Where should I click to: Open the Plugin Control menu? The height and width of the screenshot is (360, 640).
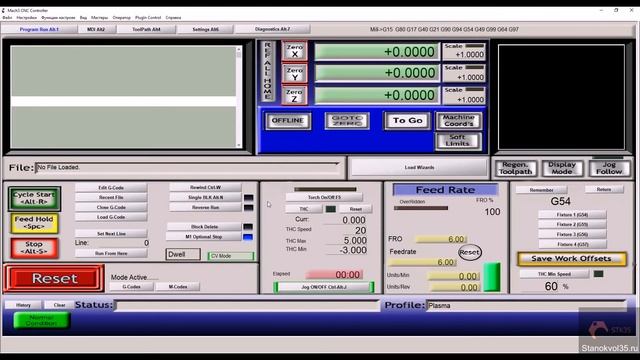point(148,18)
